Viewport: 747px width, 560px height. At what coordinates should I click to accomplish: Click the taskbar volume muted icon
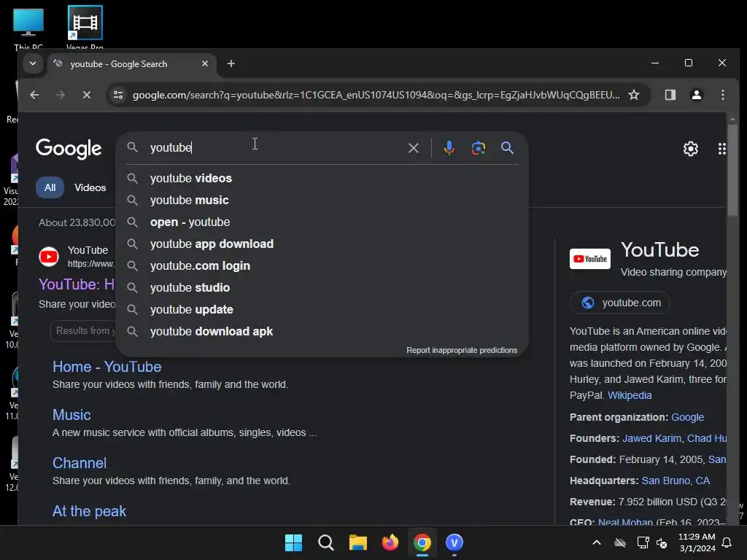[x=662, y=542]
